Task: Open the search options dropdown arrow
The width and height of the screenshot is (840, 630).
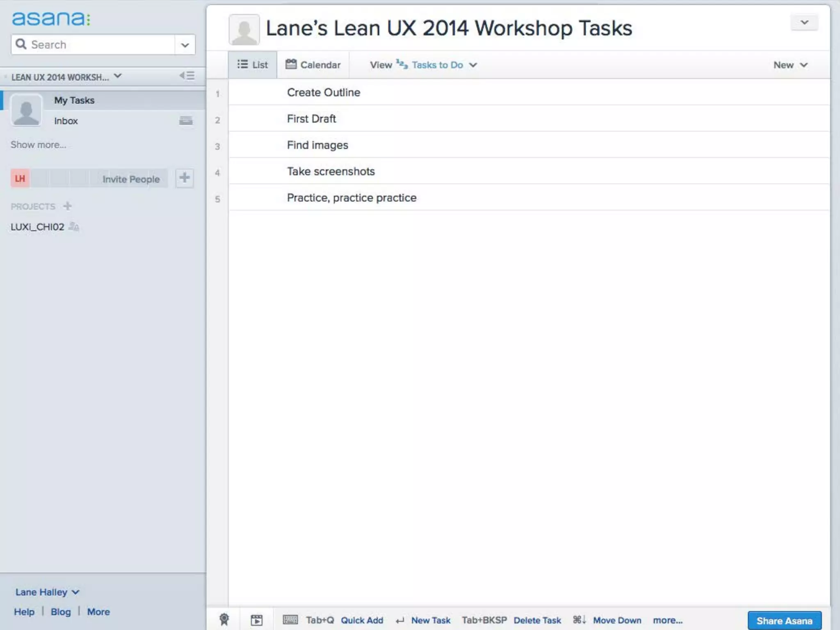Action: (185, 45)
